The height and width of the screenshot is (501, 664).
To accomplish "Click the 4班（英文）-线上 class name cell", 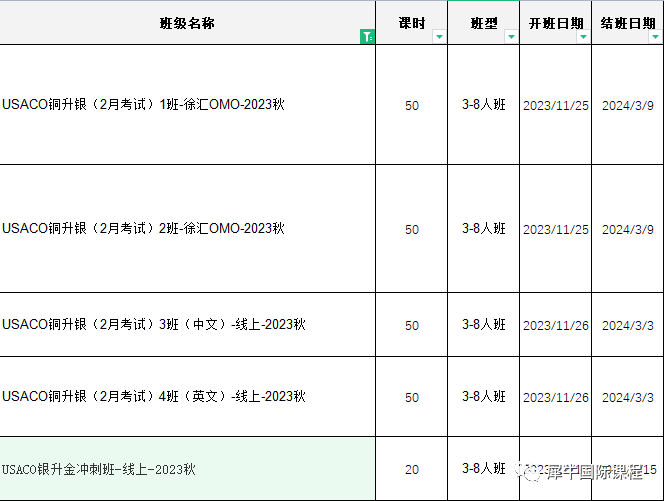I will click(153, 397).
